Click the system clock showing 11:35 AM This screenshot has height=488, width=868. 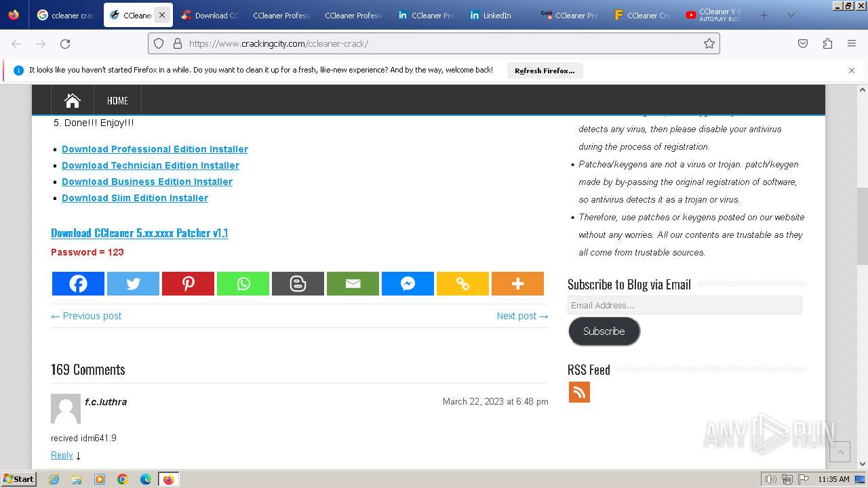pos(833,479)
